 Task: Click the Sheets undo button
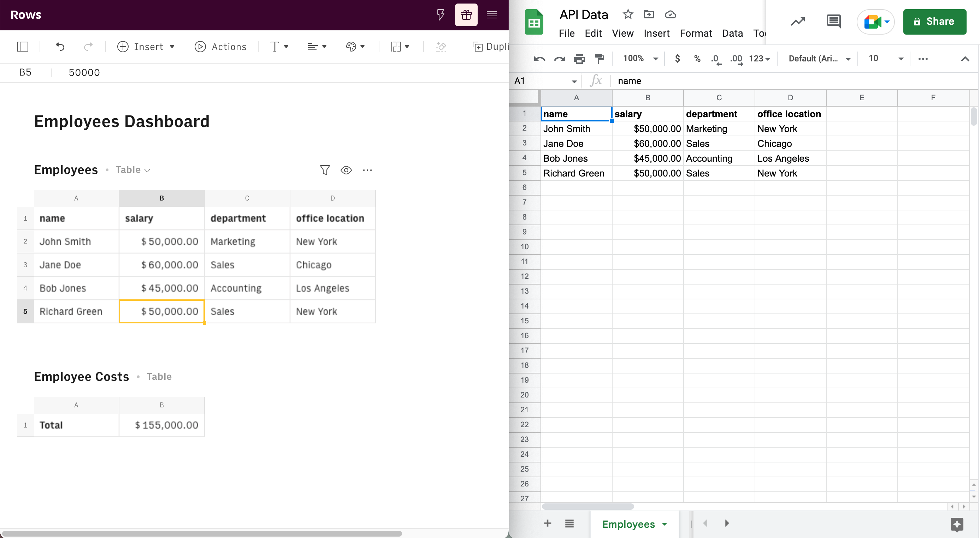pyautogui.click(x=539, y=59)
